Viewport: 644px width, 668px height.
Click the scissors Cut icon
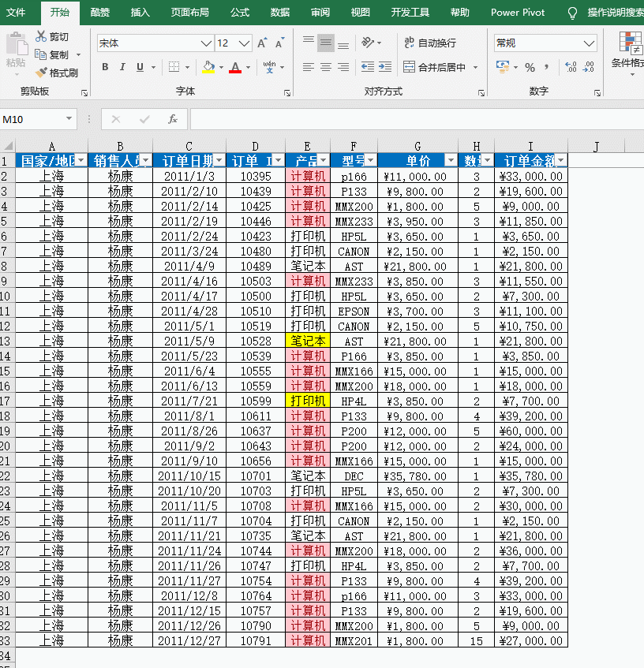tap(41, 37)
